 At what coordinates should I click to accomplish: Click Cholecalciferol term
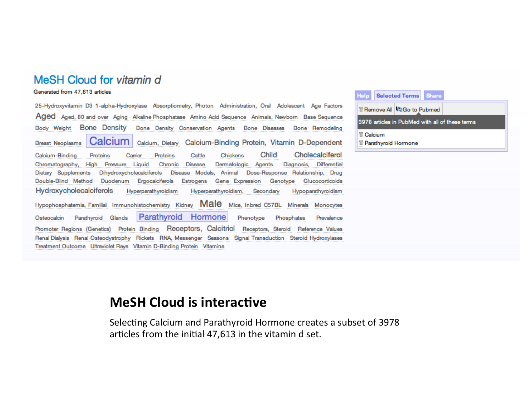point(318,155)
